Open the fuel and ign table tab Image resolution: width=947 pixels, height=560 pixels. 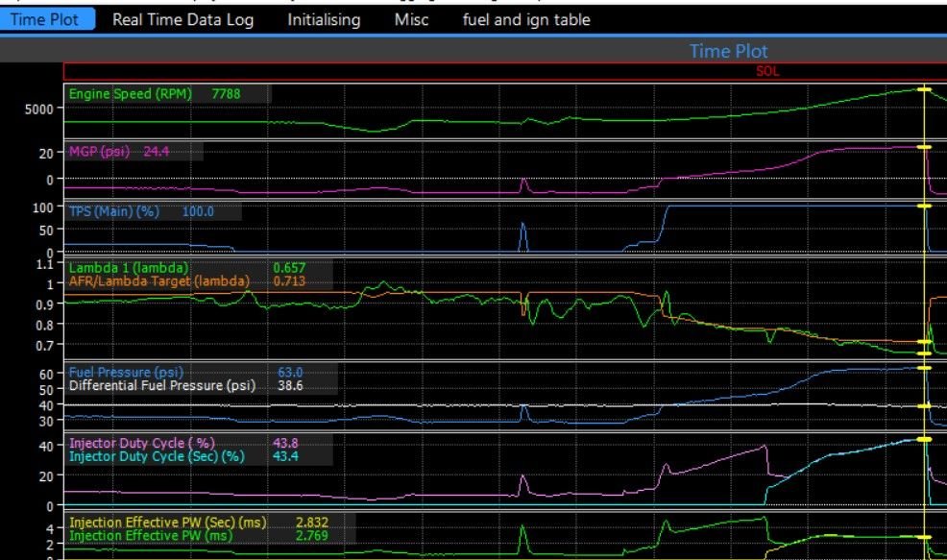pyautogui.click(x=526, y=19)
